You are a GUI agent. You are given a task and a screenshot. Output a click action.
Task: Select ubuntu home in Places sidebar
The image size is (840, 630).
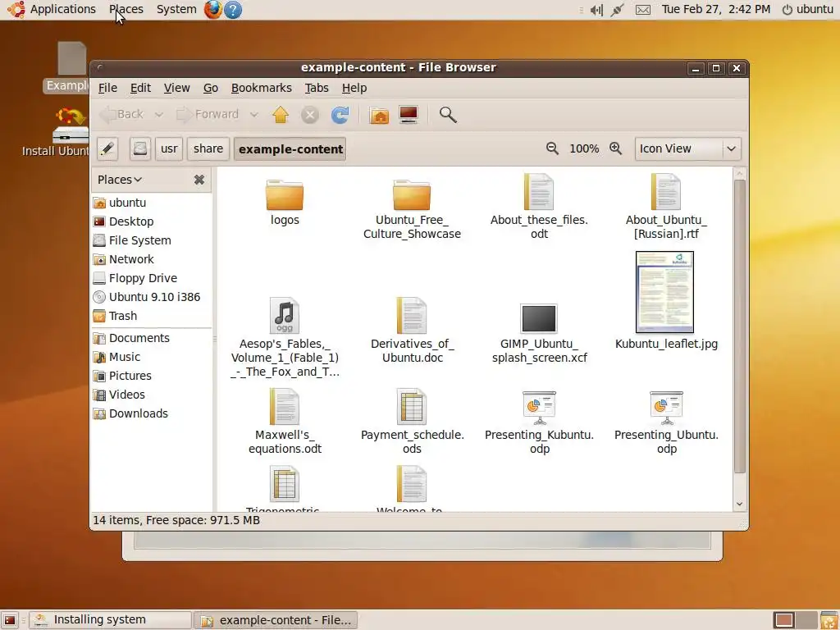(x=152, y=203)
